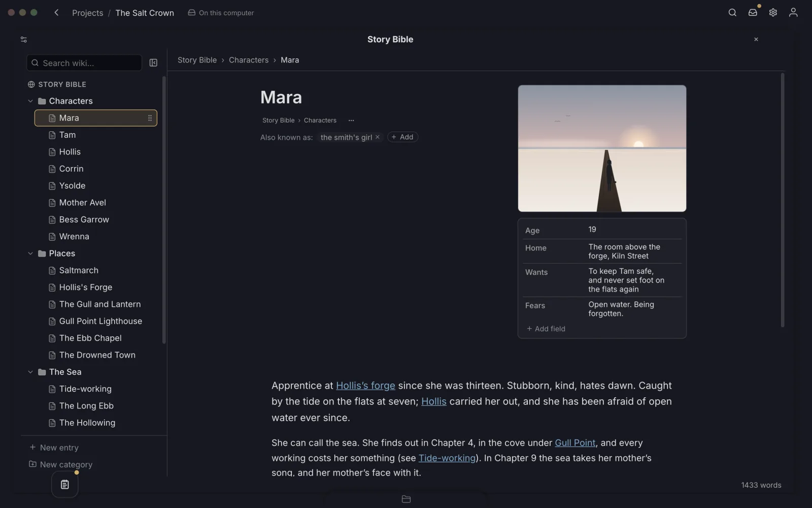
Task: Click the drag handle on the Mara entry
Action: (x=150, y=118)
